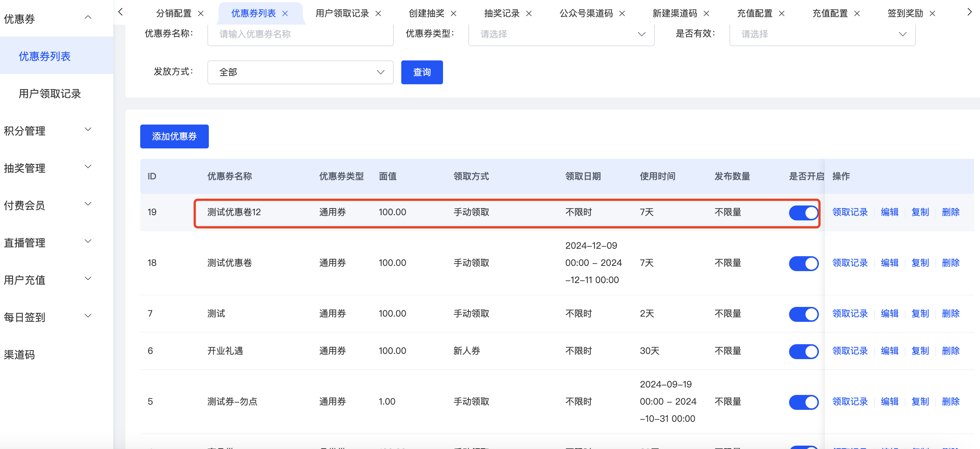980x449 pixels.
Task: Switch to the 公众号渠道码 tab
Action: pyautogui.click(x=586, y=14)
